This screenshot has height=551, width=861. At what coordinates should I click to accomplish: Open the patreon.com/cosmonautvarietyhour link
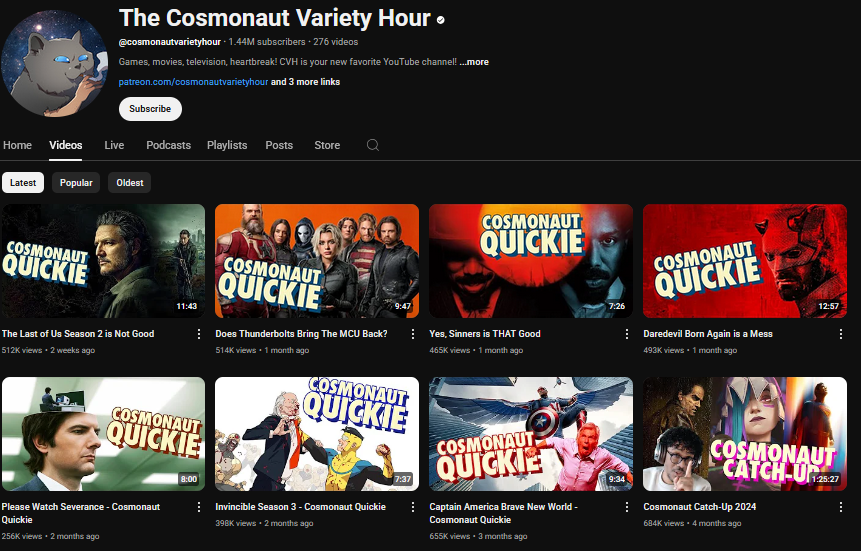[193, 82]
